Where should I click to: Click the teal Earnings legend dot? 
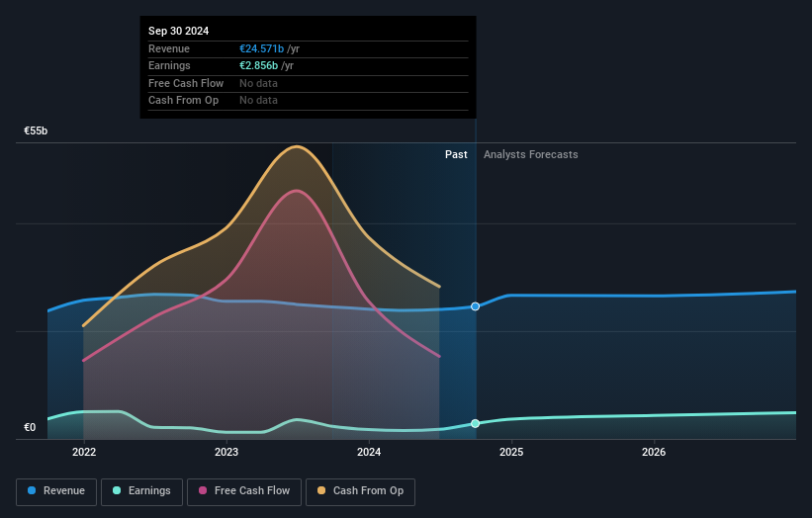point(117,490)
